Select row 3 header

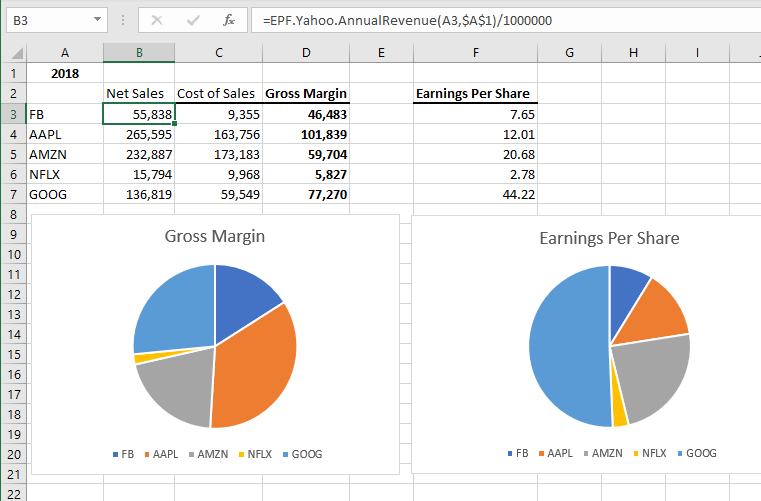tap(14, 114)
